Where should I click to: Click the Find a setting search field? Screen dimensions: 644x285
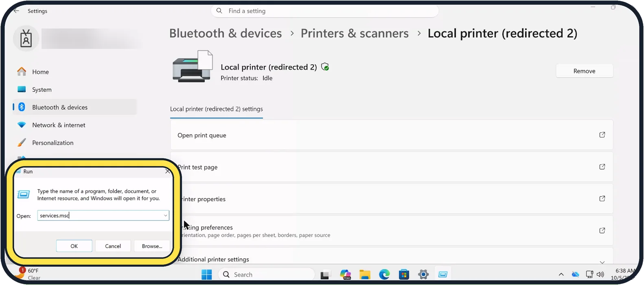click(324, 11)
